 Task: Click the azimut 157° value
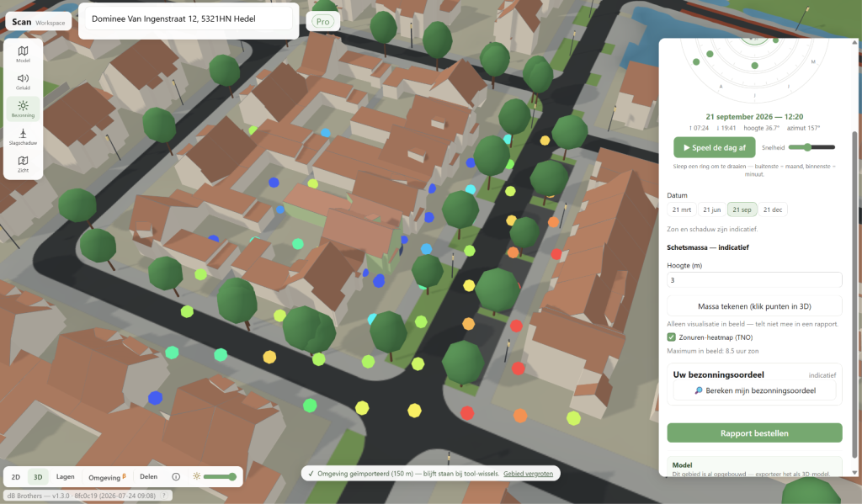[x=803, y=128]
